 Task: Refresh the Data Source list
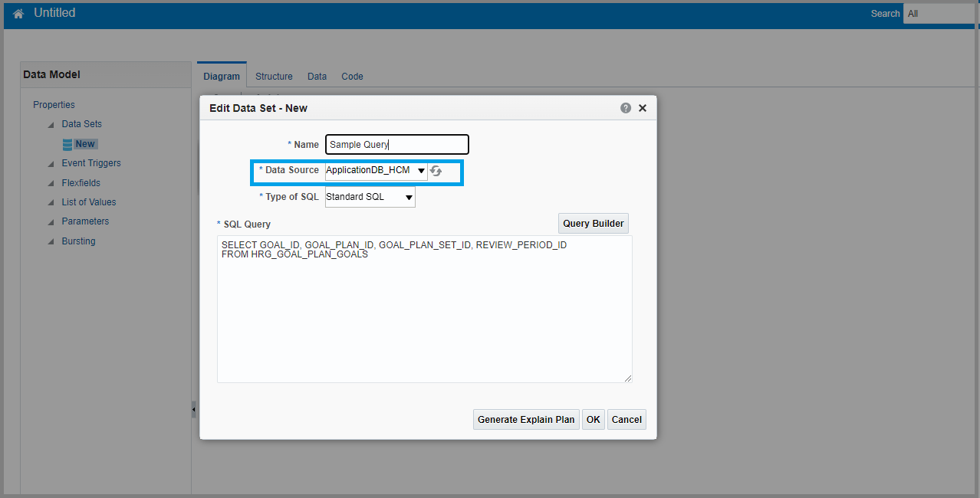[x=437, y=171]
